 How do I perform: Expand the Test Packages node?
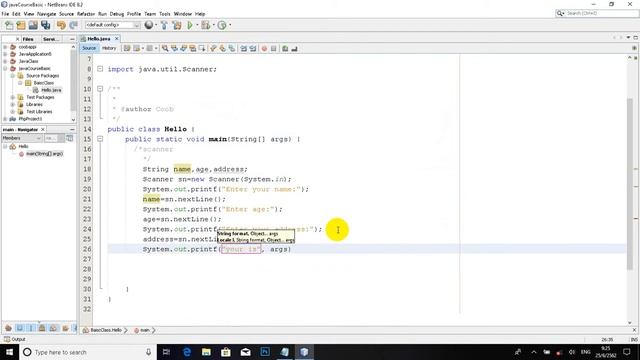click(x=13, y=97)
